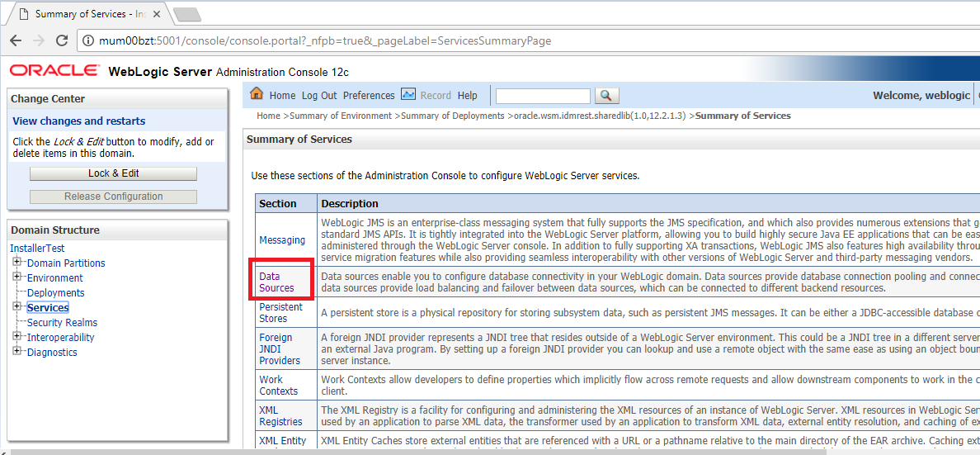980x455 pixels.
Task: Click Home in the breadcrumb trail
Action: 268,116
